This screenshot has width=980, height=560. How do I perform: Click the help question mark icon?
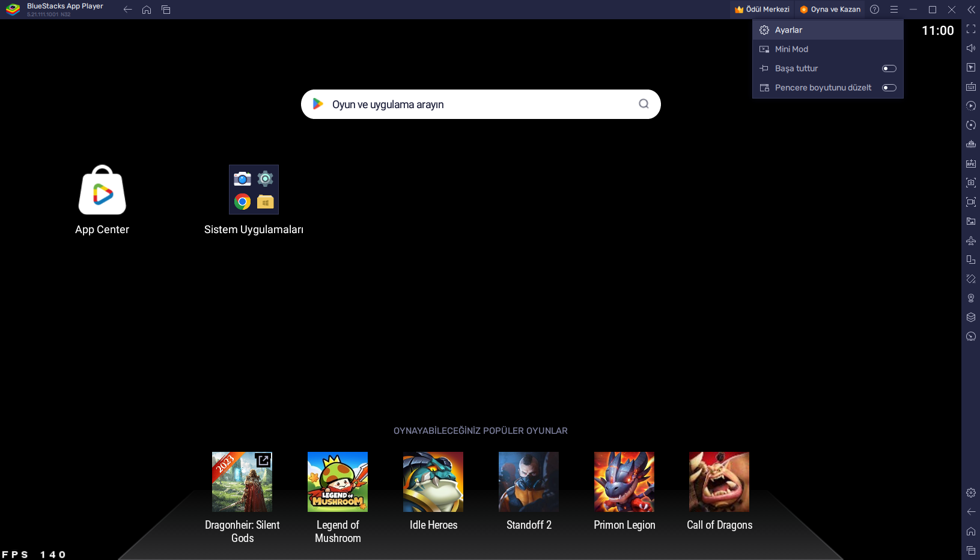[x=874, y=10]
